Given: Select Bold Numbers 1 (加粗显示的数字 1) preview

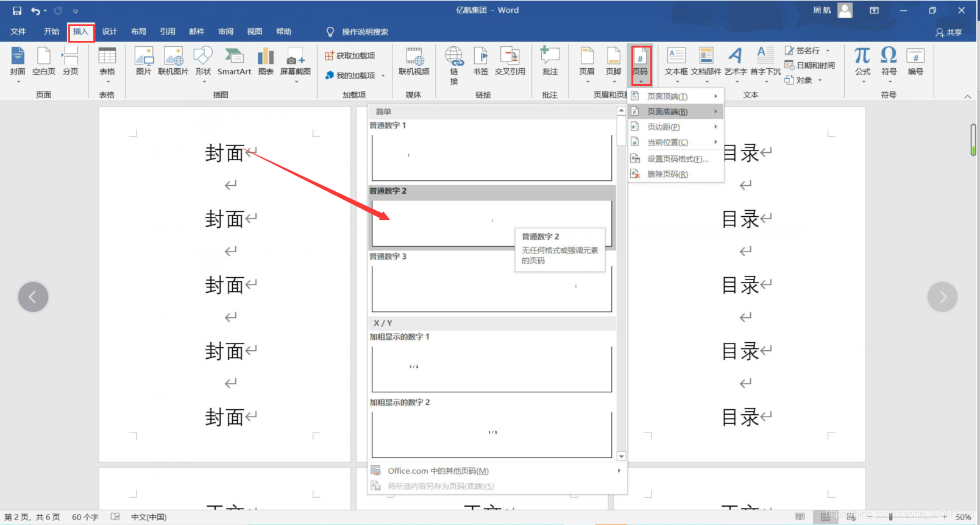Looking at the screenshot, I should click(x=492, y=368).
